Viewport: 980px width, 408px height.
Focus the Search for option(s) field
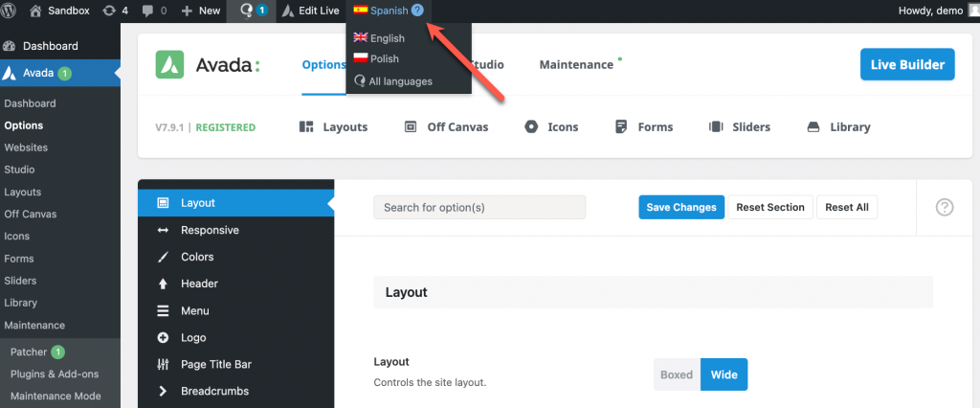479,207
